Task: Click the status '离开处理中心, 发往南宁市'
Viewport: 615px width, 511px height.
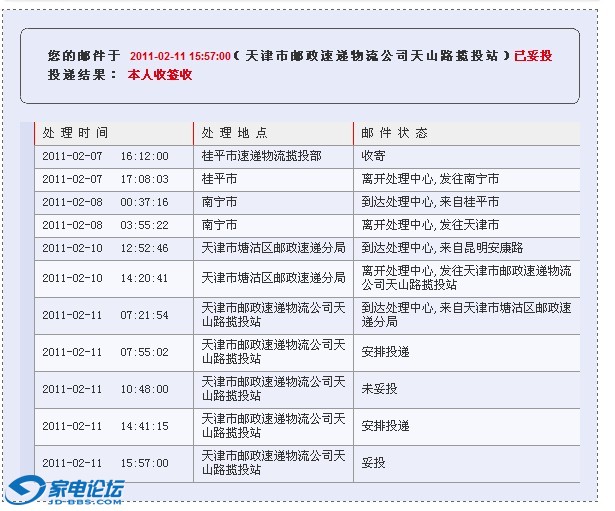Action: tap(430, 179)
